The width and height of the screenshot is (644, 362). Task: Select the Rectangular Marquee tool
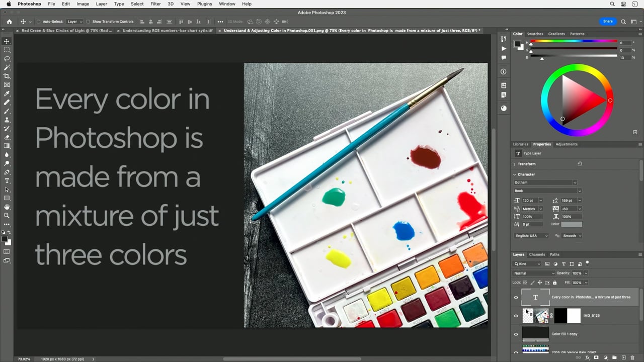7,50
